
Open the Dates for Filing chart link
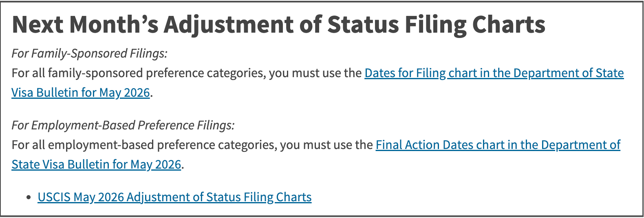click(x=494, y=73)
